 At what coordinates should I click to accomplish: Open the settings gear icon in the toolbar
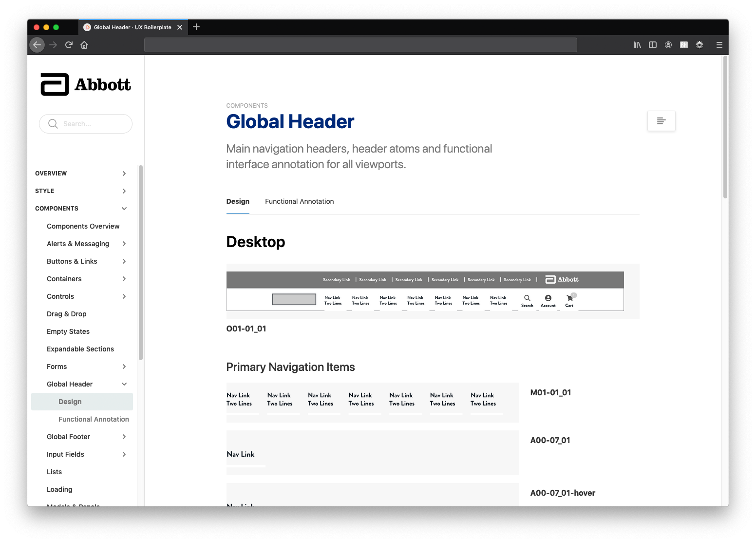(699, 45)
